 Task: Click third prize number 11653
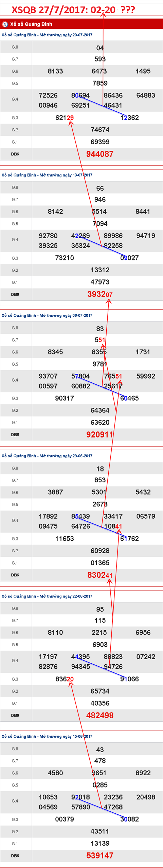point(65,539)
